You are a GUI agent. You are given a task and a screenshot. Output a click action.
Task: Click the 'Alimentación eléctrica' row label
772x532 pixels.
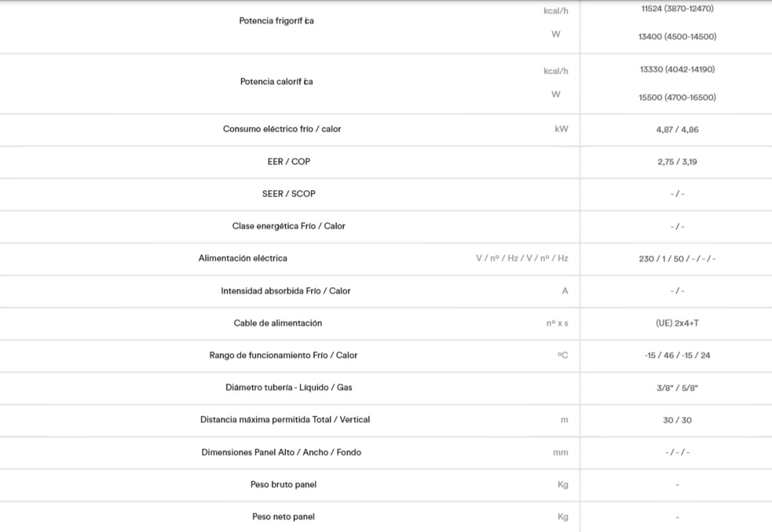[x=242, y=258]
